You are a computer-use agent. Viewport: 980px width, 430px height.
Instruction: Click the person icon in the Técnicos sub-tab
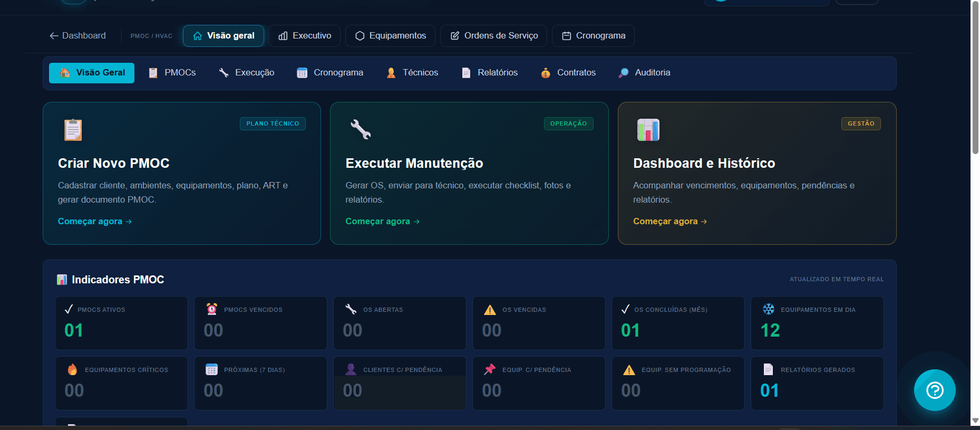[x=391, y=73]
